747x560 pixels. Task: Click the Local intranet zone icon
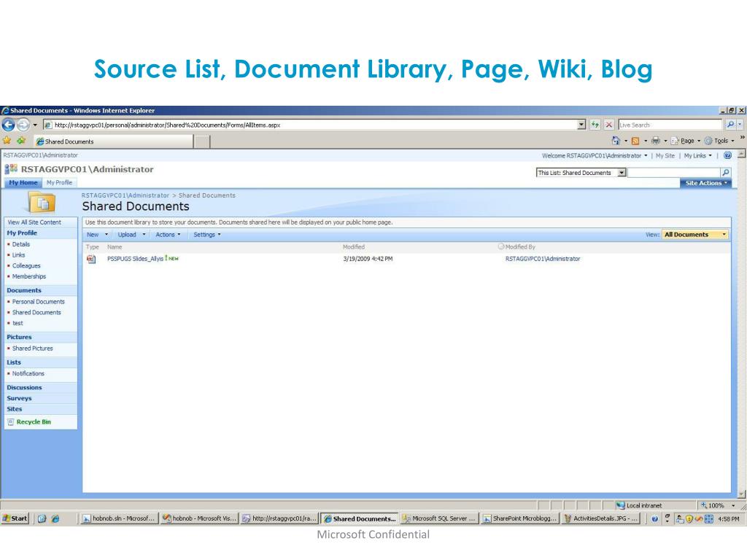[620, 505]
